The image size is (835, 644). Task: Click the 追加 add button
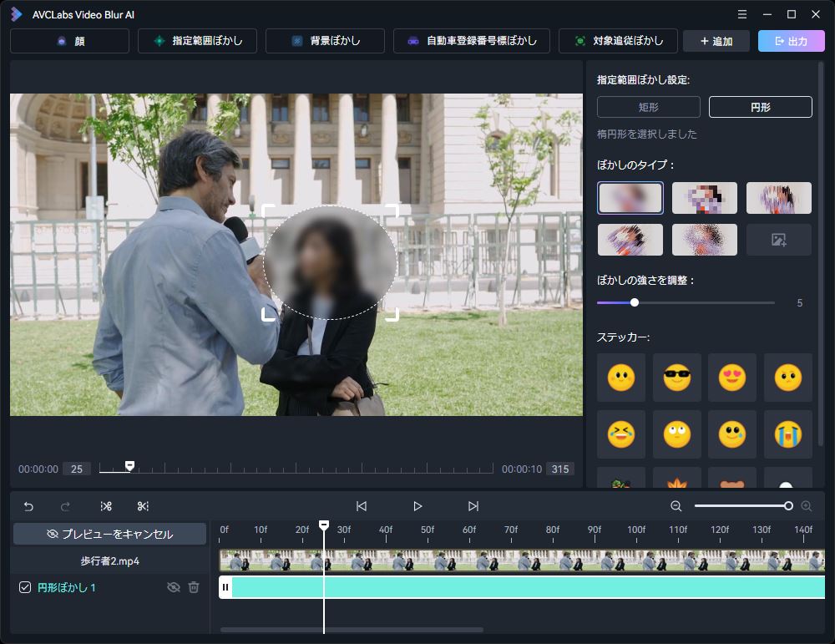(716, 41)
